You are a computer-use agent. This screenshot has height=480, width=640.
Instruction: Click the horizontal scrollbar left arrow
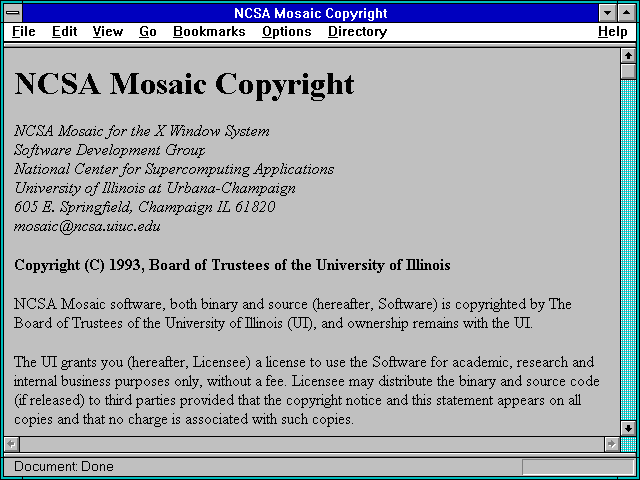click(12, 444)
